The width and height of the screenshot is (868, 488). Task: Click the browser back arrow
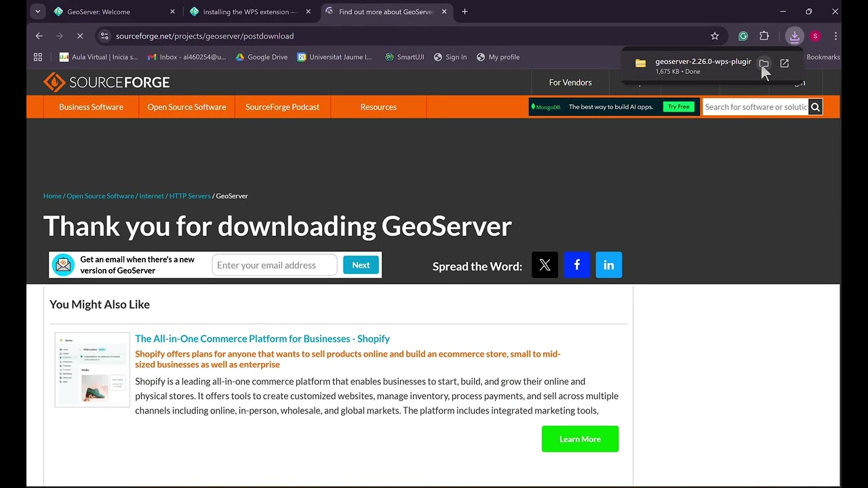(39, 36)
